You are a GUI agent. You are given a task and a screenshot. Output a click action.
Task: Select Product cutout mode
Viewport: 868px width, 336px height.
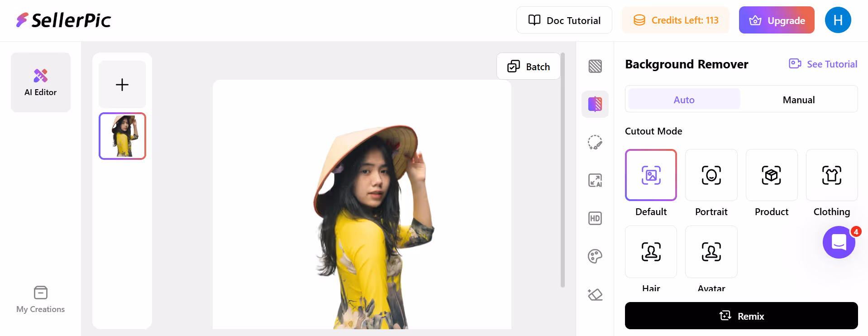click(771, 175)
